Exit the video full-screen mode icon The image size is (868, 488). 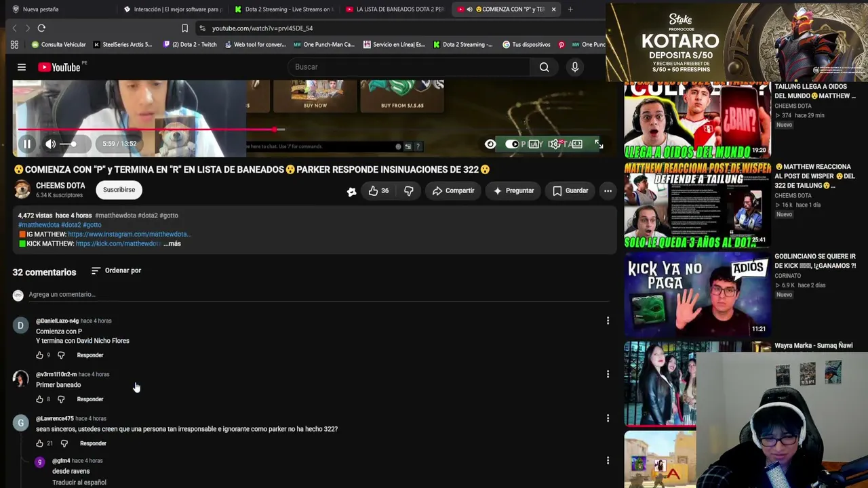coord(599,144)
